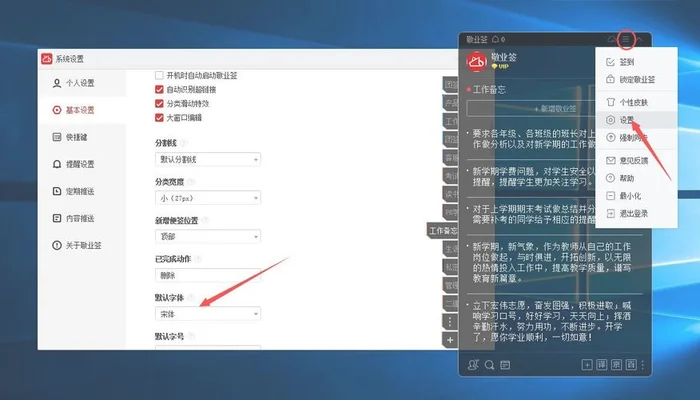
Task: Select 基本设置 in settings sidebar
Action: (82, 110)
